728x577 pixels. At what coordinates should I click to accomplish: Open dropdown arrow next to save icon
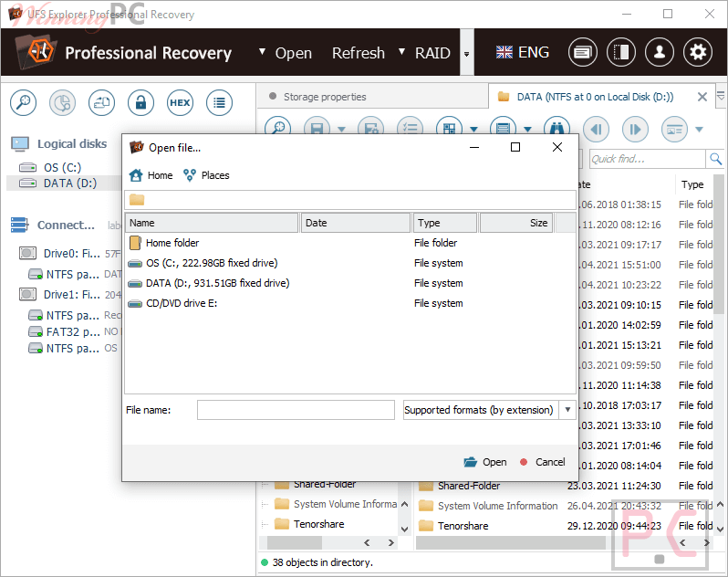341,130
